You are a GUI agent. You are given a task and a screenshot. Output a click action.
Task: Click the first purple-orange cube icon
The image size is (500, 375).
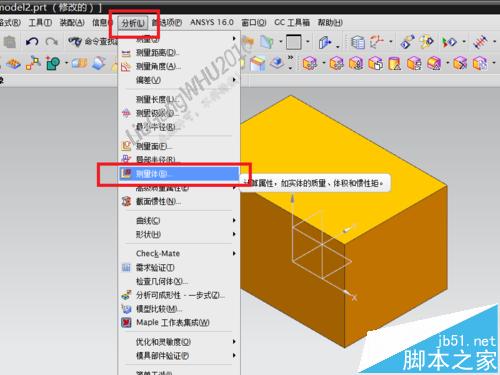(309, 63)
